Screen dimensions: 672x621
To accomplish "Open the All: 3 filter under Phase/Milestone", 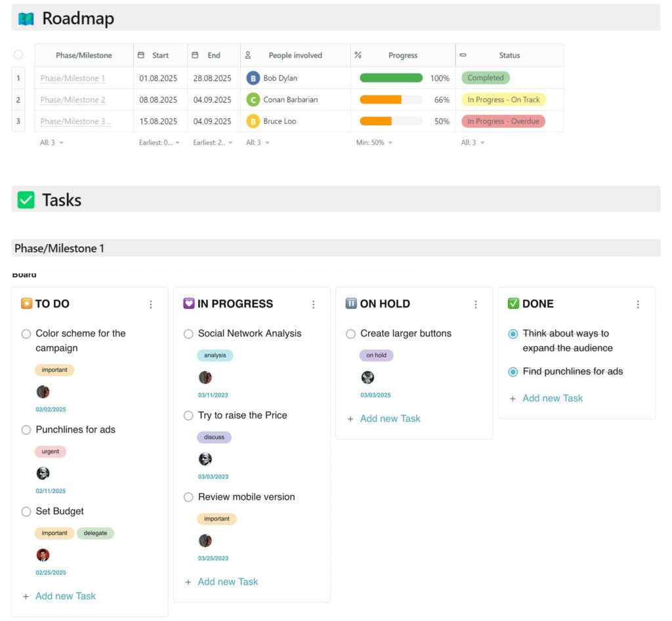I will coord(46,142).
